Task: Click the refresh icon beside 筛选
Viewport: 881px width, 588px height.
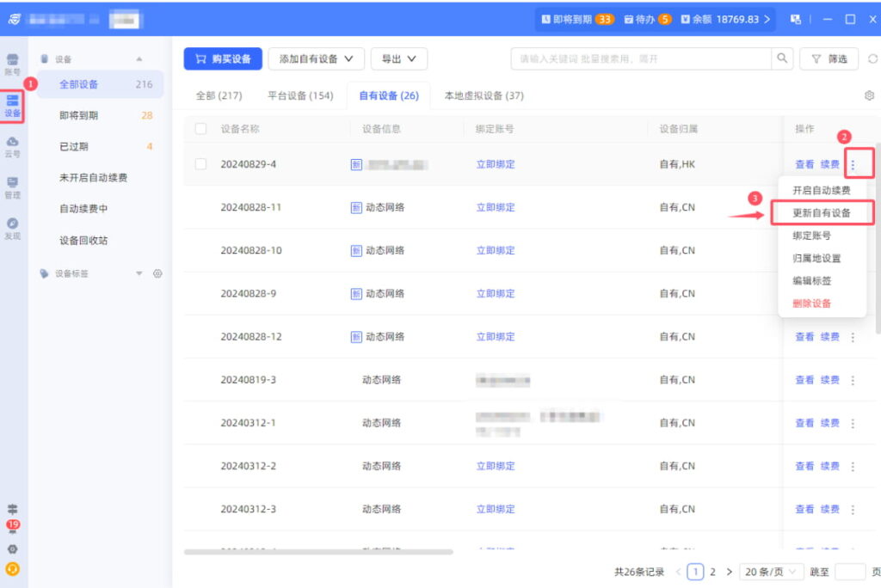Action: (872, 58)
